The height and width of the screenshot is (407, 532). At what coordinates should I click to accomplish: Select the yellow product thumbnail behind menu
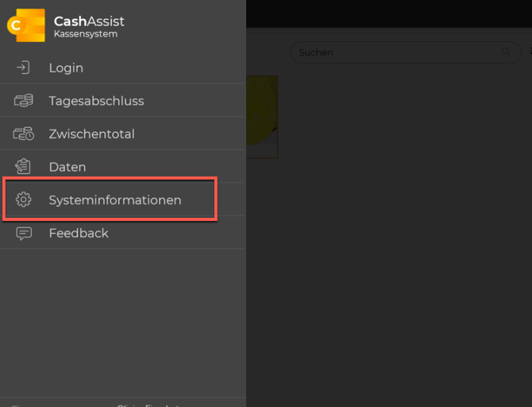pyautogui.click(x=262, y=117)
